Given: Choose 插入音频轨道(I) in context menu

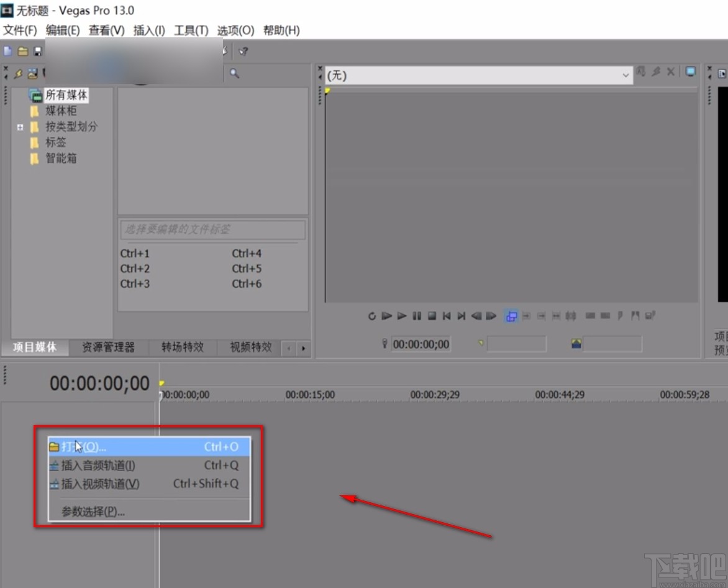Looking at the screenshot, I should [150, 466].
